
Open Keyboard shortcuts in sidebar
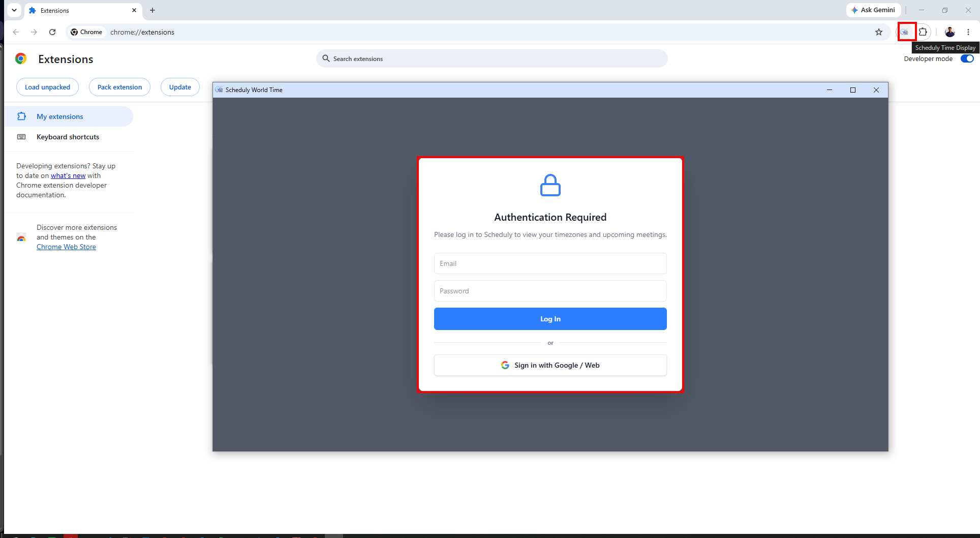(x=69, y=137)
